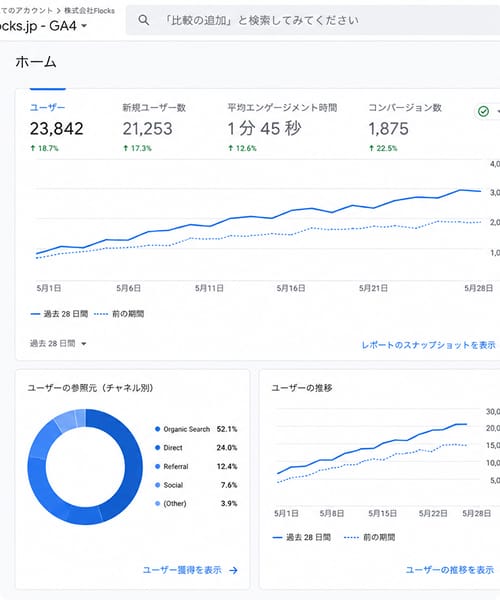The width and height of the screenshot is (500, 600).
Task: Click the Social legend dot
Action: coord(157,485)
